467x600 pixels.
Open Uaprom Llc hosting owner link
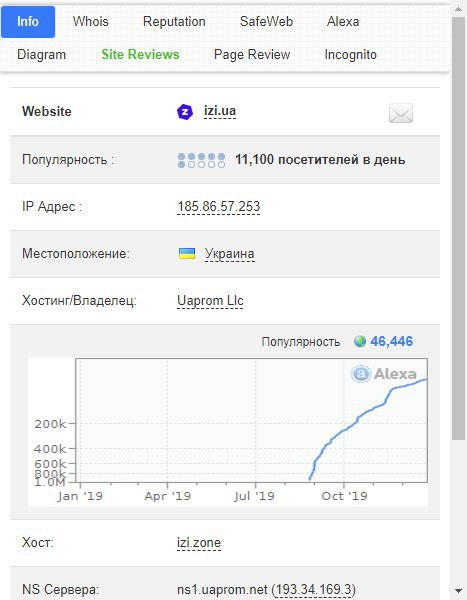point(210,301)
